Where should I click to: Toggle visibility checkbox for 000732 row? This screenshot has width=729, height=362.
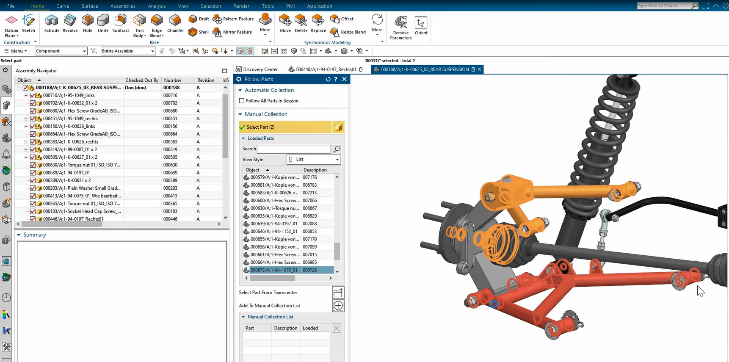33,103
